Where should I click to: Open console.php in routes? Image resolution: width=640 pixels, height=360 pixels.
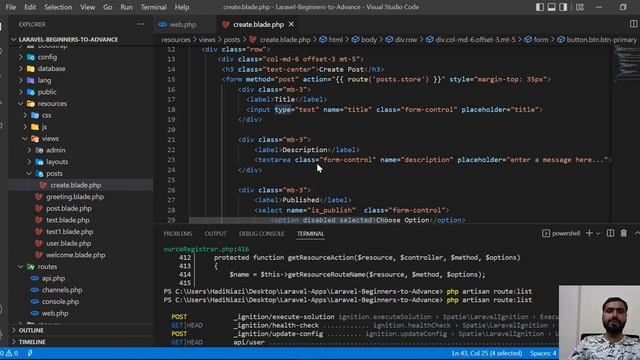pyautogui.click(x=60, y=302)
